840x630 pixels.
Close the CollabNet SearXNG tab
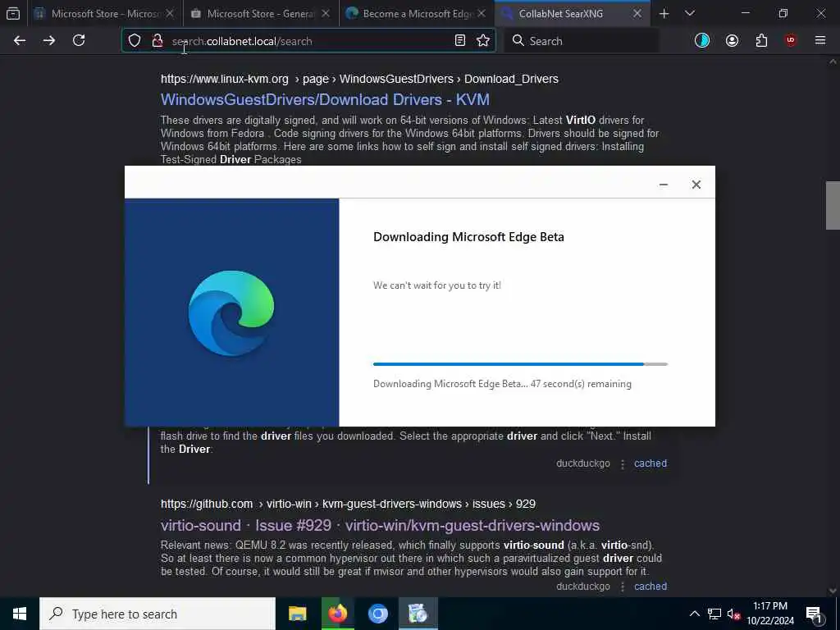[x=637, y=13]
